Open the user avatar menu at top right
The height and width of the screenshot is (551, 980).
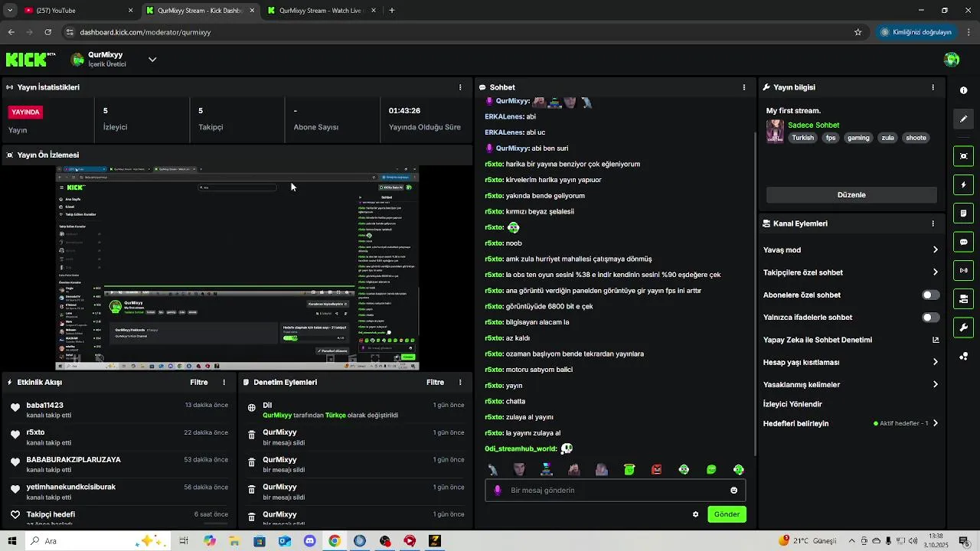click(952, 60)
